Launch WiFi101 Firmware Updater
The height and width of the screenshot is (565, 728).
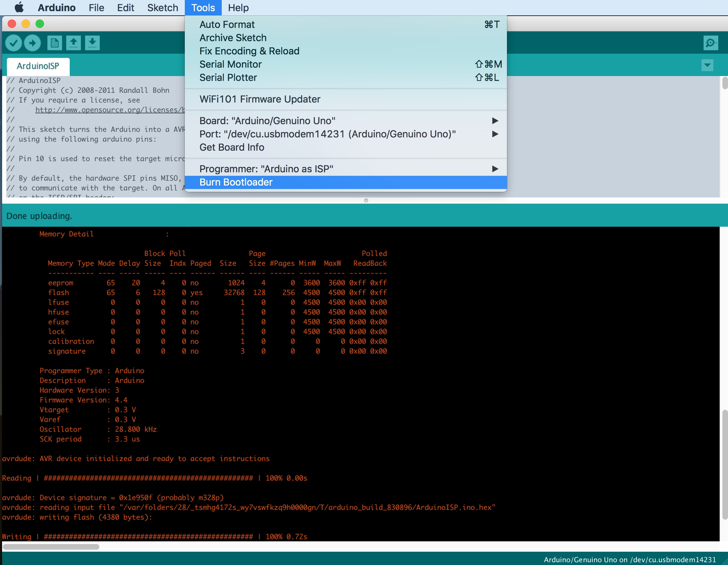click(346, 99)
